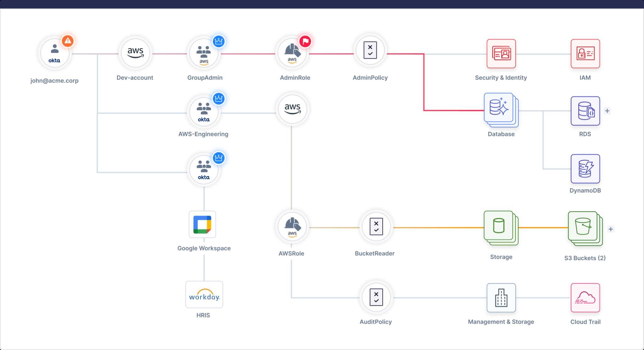Click the crown badge on AWS-Engineering
Image resolution: width=644 pixels, height=350 pixels.
pyautogui.click(x=219, y=99)
